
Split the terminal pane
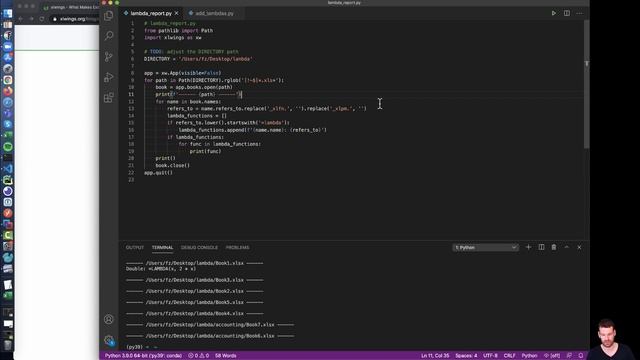click(x=541, y=247)
